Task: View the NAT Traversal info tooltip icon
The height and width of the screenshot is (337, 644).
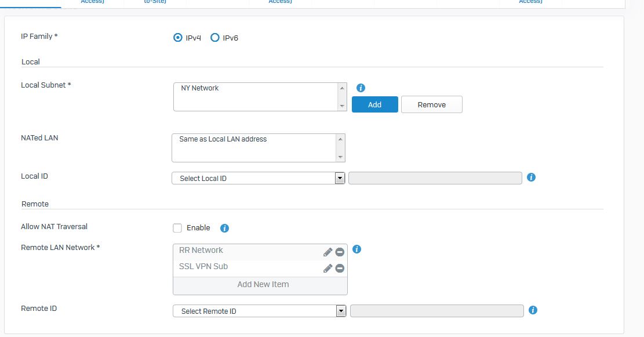Action: (225, 228)
